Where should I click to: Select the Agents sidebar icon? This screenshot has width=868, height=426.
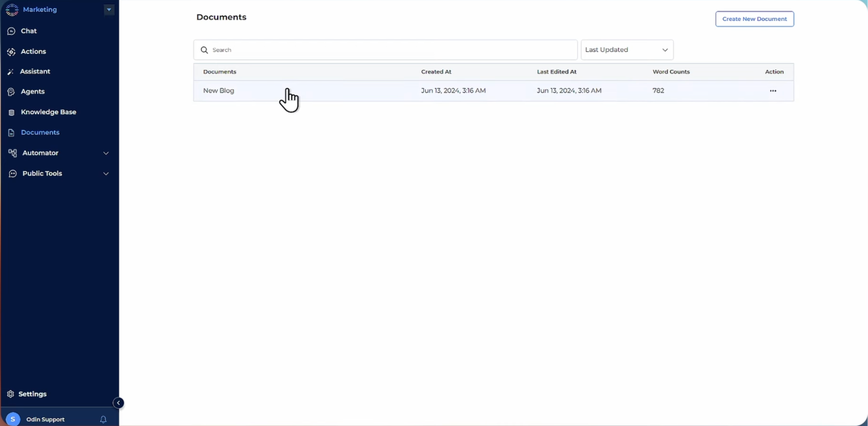click(x=11, y=92)
